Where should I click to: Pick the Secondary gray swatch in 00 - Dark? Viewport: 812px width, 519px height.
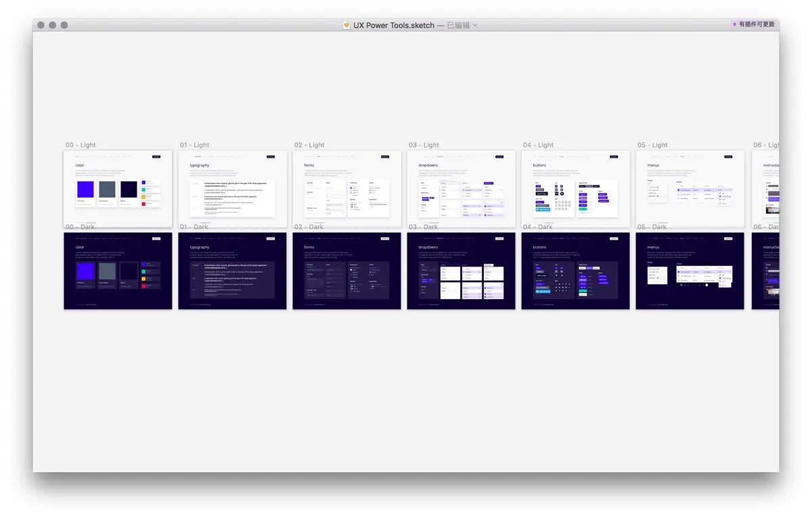tap(107, 271)
